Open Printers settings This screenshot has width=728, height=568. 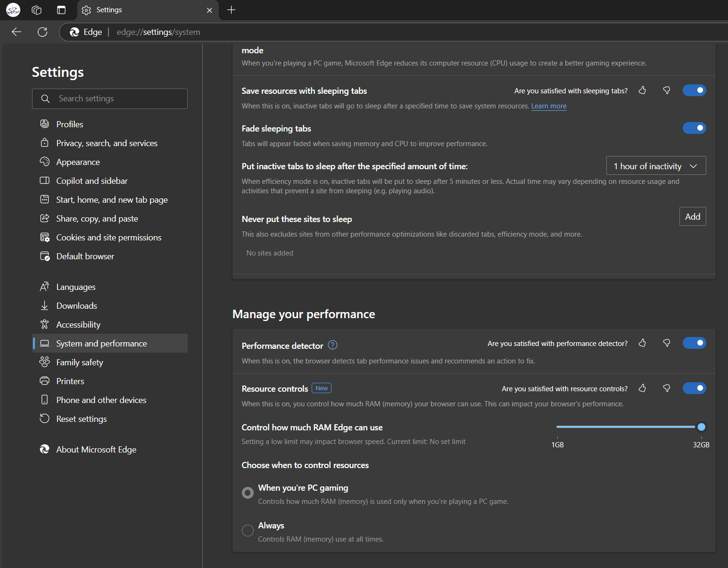(110, 381)
